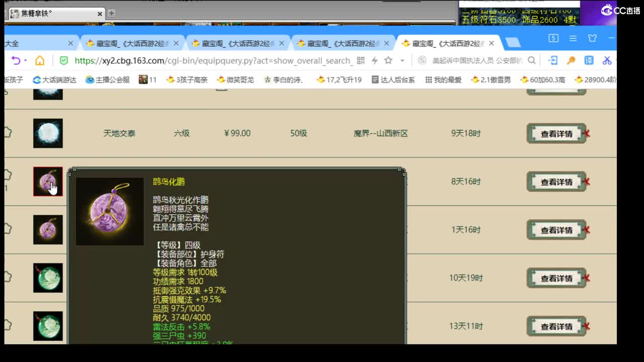This screenshot has height=362, width=644.
Task: Open the 2.1傲雪男 bookmark
Action: click(491, 79)
